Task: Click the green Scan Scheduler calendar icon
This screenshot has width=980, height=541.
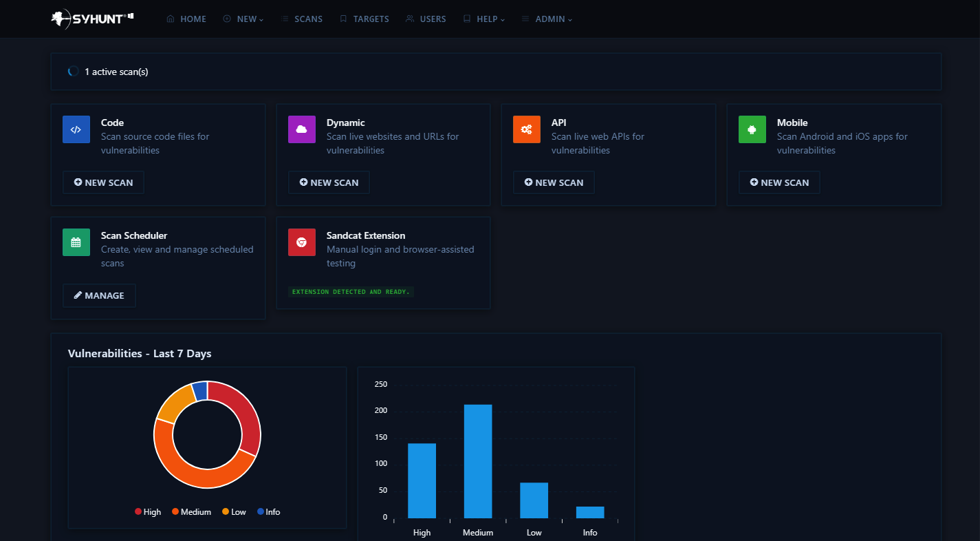Action: [x=76, y=242]
